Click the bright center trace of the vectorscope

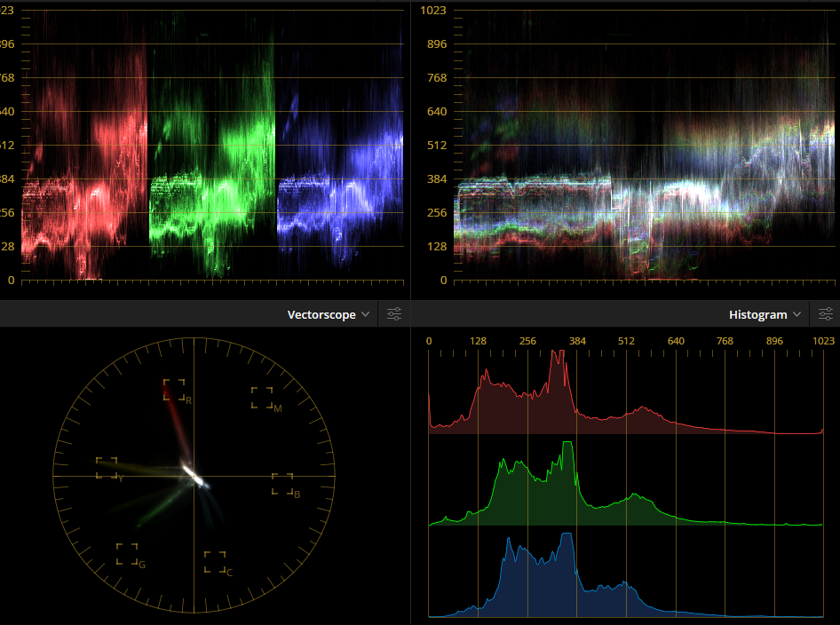point(193,474)
